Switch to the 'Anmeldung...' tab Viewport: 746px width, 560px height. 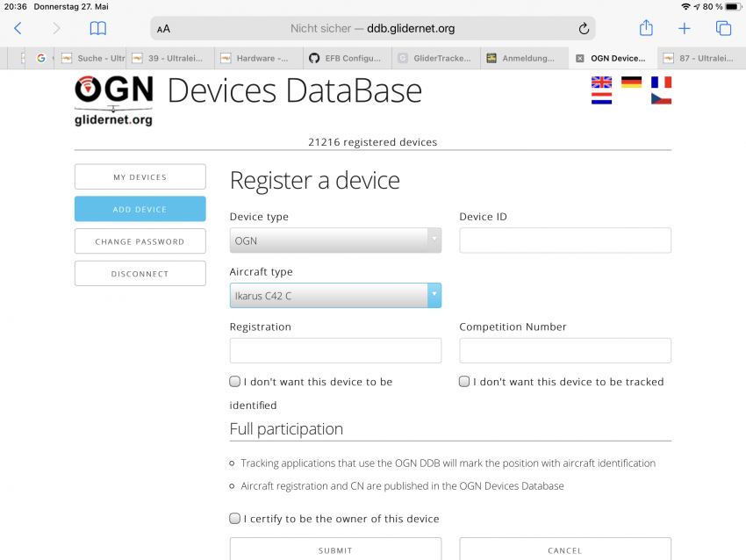pyautogui.click(x=523, y=58)
